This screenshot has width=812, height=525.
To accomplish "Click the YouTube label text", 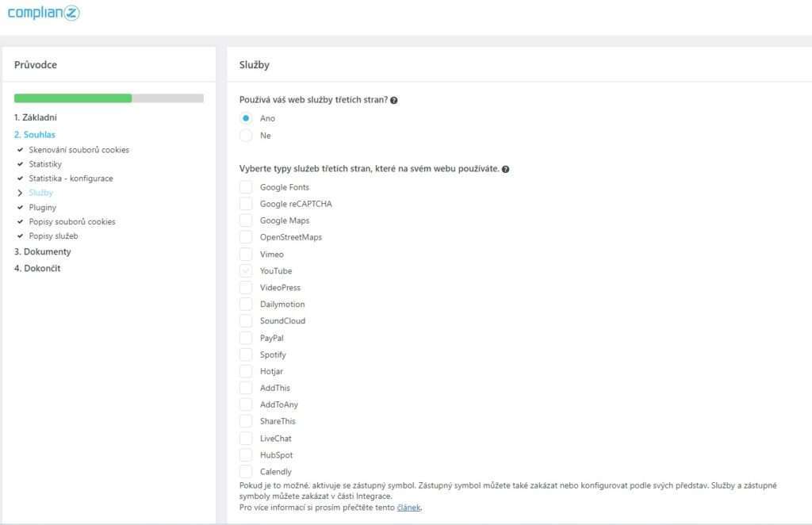I will click(276, 270).
